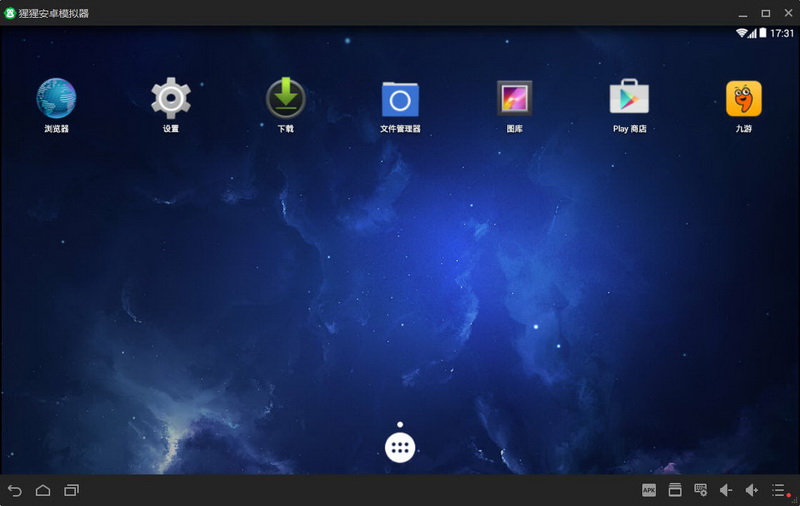
Task: Click the page indicator dot above drawer
Action: click(400, 424)
